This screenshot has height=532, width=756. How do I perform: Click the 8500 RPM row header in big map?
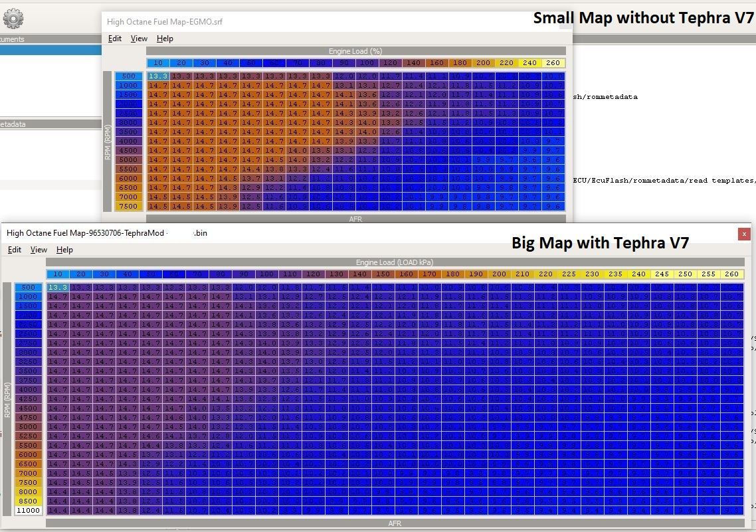point(28,501)
